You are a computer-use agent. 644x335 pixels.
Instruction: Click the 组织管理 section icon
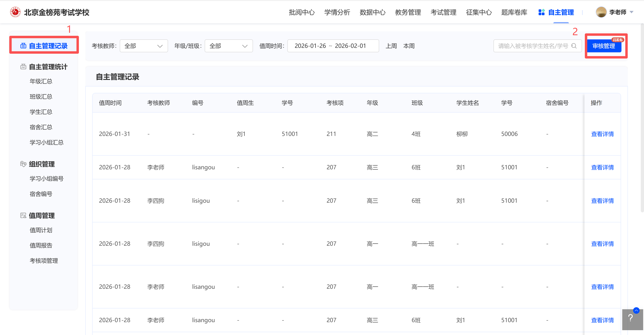click(23, 164)
